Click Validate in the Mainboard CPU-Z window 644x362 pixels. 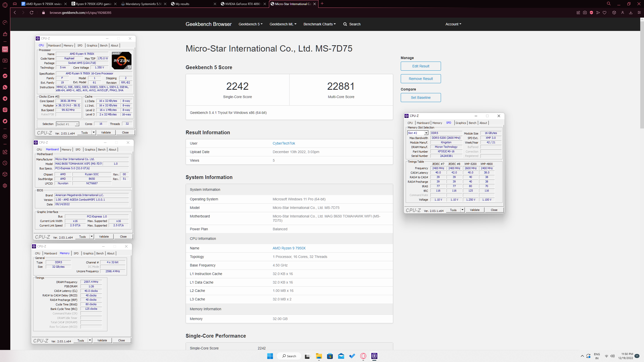tap(104, 237)
